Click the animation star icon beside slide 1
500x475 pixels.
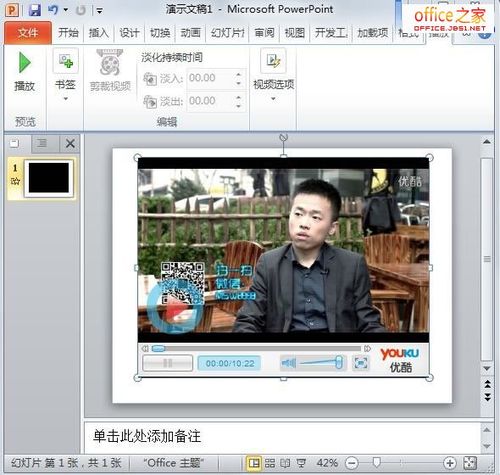tap(15, 182)
